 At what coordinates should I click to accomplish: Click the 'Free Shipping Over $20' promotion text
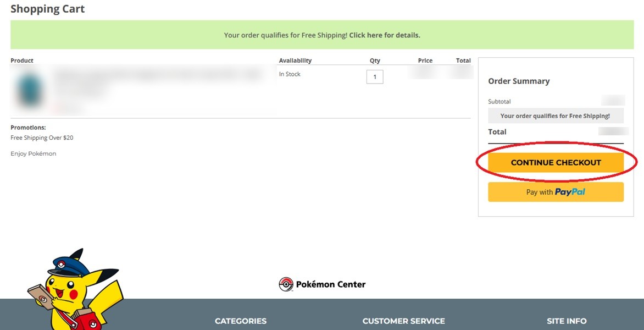42,137
